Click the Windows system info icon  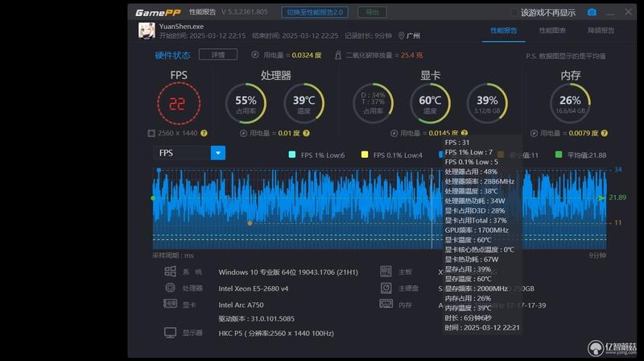click(170, 272)
